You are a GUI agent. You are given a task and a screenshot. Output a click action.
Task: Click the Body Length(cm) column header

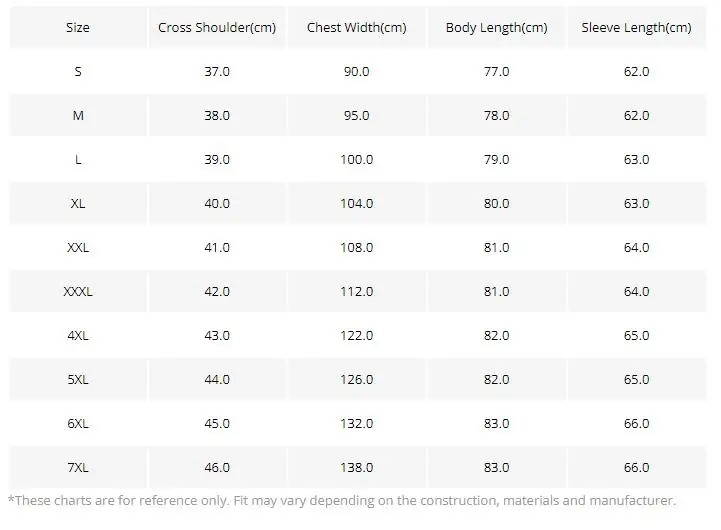[496, 28]
